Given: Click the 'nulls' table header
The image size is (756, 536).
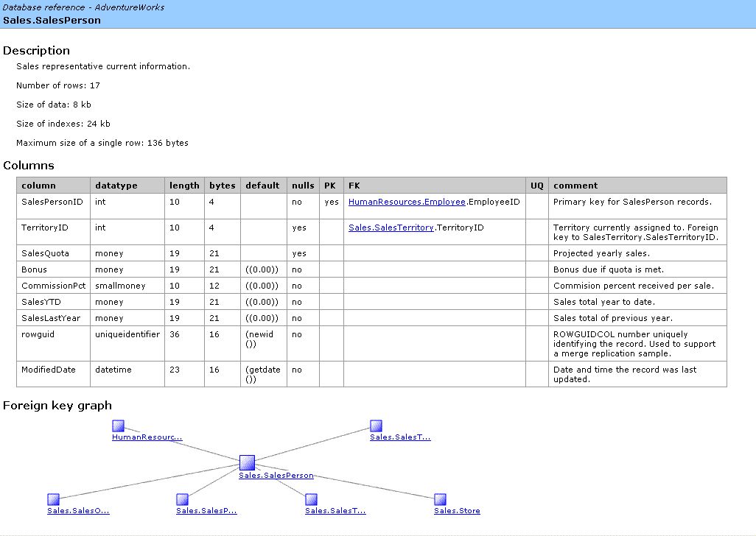Looking at the screenshot, I should (303, 186).
